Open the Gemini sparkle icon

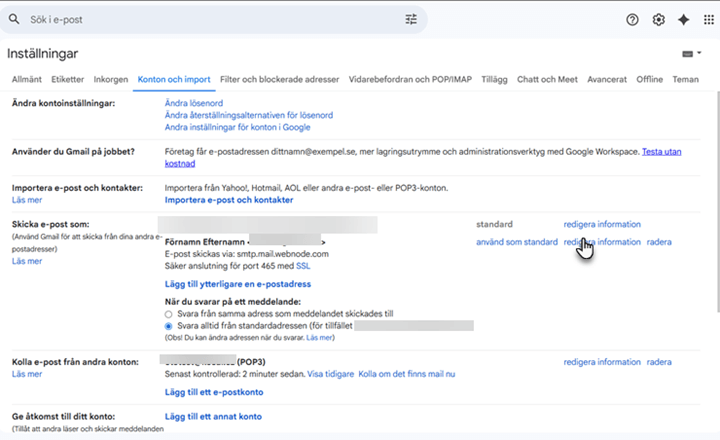coord(684,19)
